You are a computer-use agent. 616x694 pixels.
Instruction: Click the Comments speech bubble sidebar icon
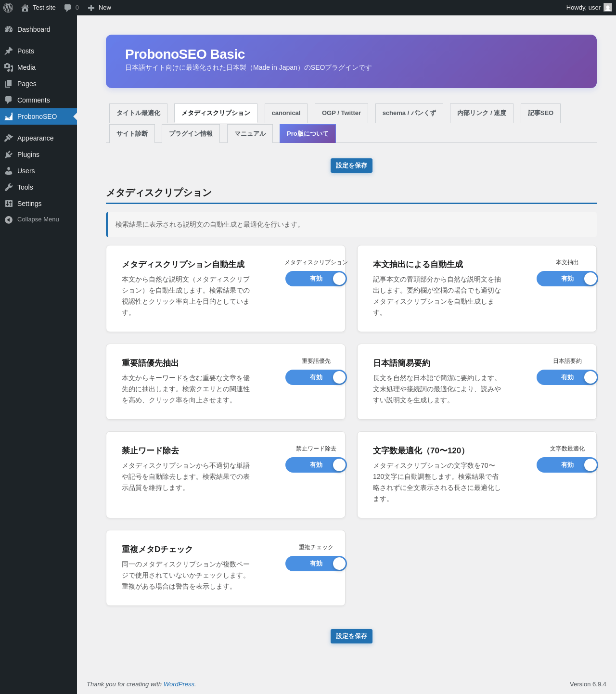9,100
